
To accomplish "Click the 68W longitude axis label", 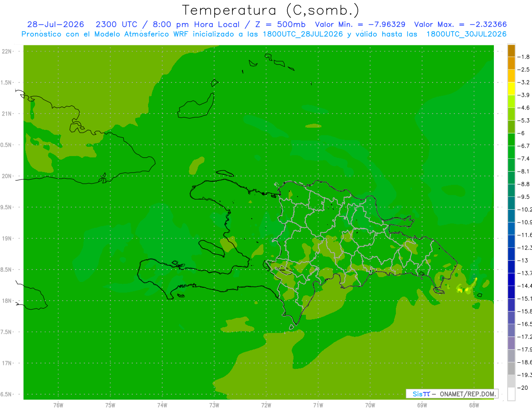I will (474, 405).
